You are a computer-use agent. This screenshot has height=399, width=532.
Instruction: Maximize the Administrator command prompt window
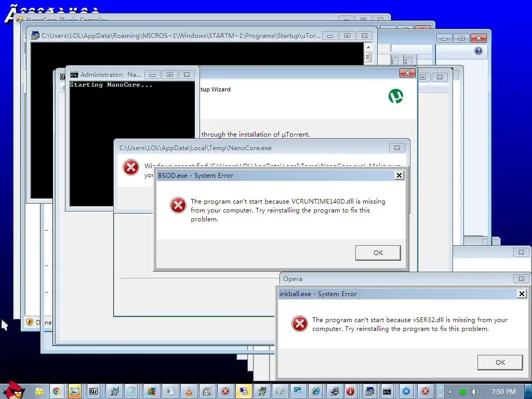pos(169,75)
